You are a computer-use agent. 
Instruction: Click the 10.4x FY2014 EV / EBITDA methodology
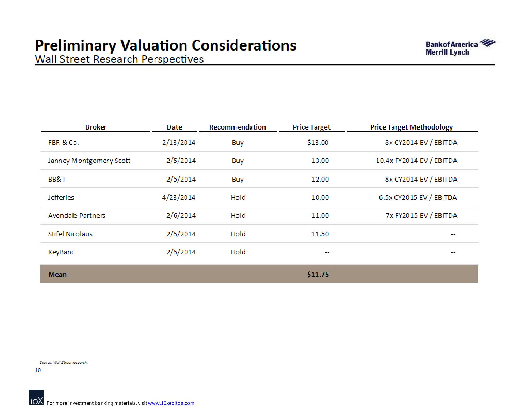tap(417, 161)
